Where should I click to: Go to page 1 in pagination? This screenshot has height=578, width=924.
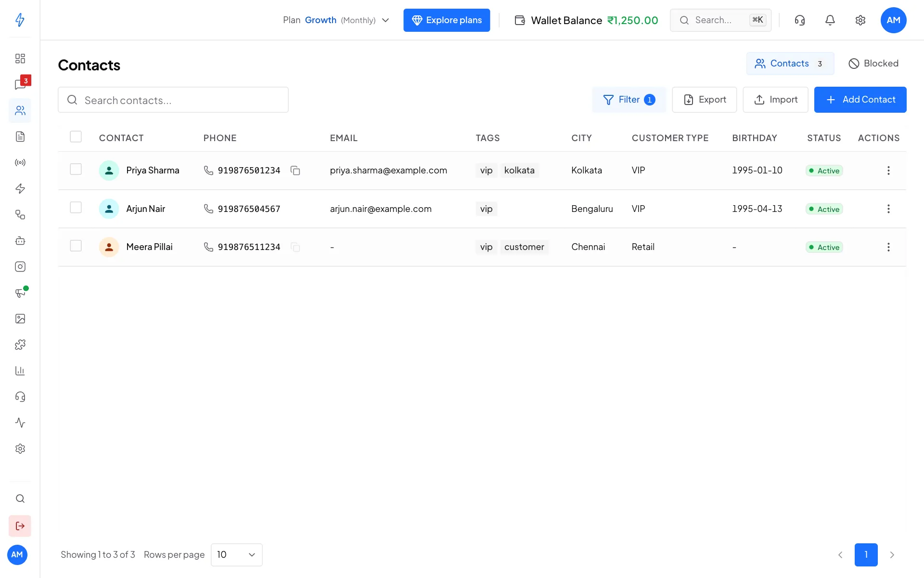(866, 554)
